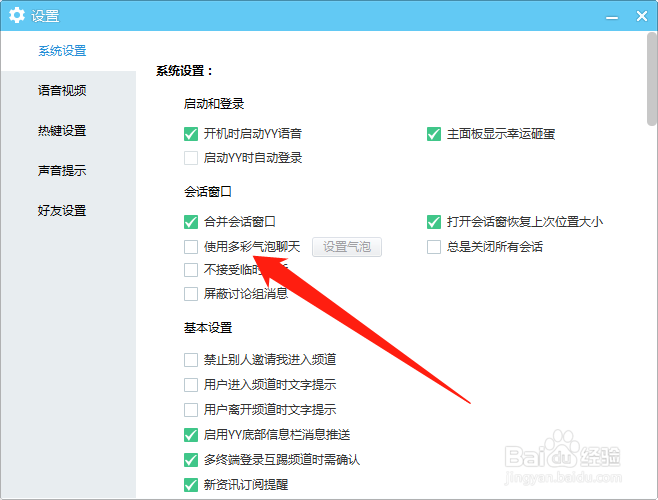Open the 语音视频 settings tab
This screenshot has width=658, height=500.
(x=62, y=90)
